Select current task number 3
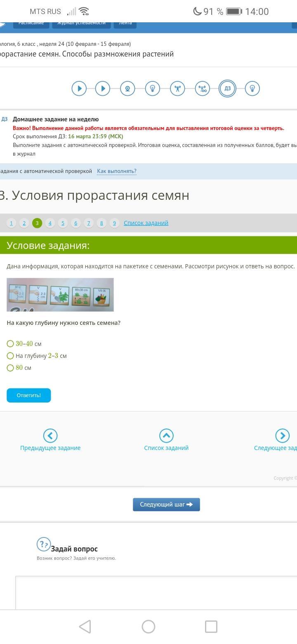297x644 pixels. [37, 223]
